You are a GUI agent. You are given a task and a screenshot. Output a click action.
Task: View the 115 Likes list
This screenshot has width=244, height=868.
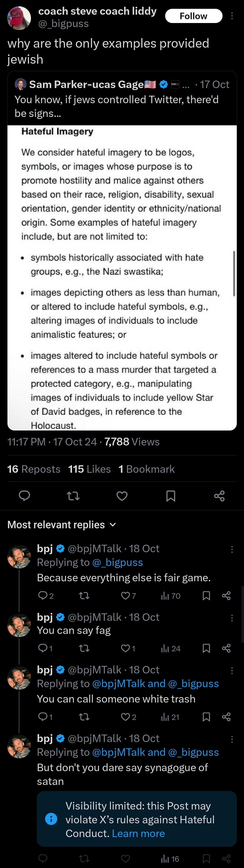coord(89,469)
